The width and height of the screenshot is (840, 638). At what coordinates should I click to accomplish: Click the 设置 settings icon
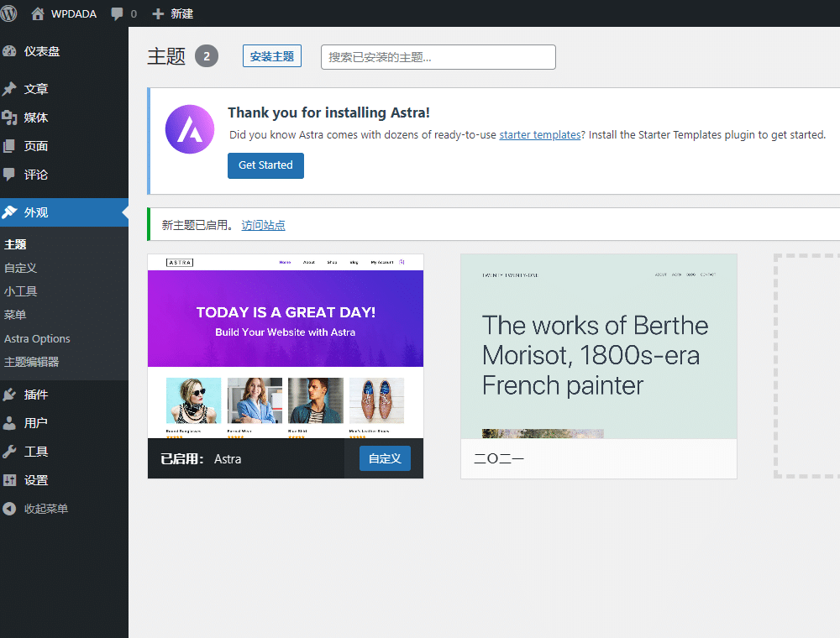tap(9, 479)
